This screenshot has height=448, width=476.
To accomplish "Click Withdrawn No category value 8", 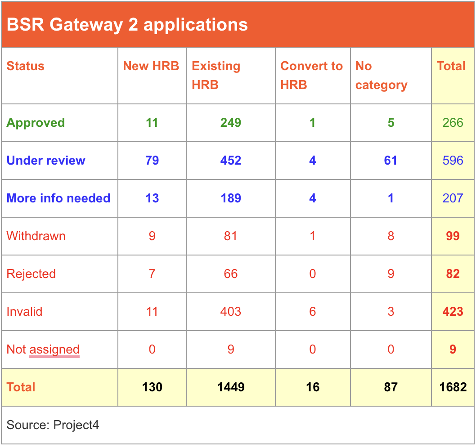I will tap(391, 236).
